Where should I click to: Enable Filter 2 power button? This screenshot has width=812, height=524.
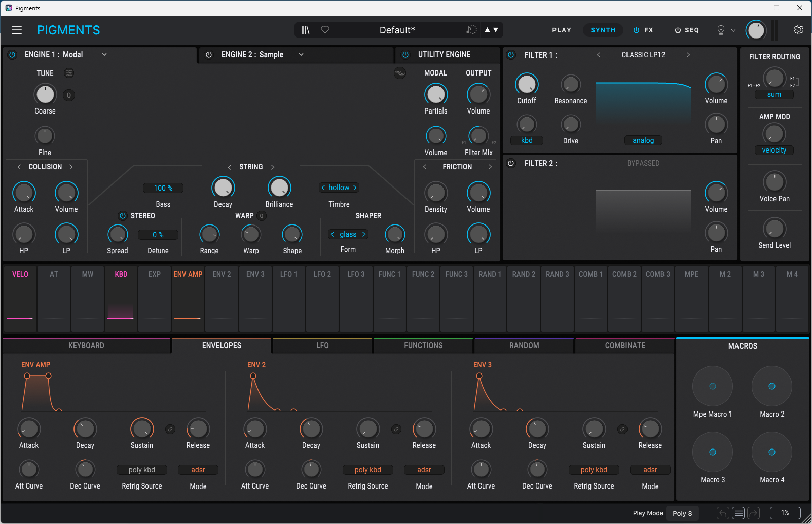[511, 163]
